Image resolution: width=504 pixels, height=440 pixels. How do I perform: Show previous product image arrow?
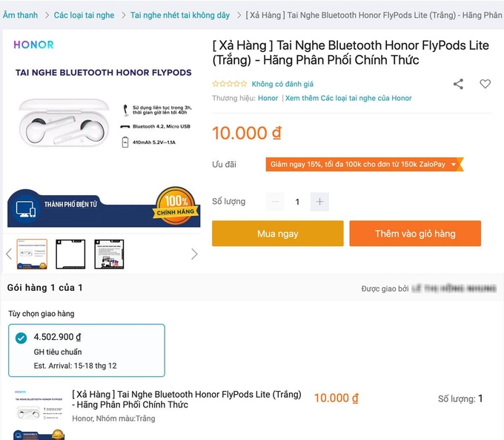pos(9,254)
